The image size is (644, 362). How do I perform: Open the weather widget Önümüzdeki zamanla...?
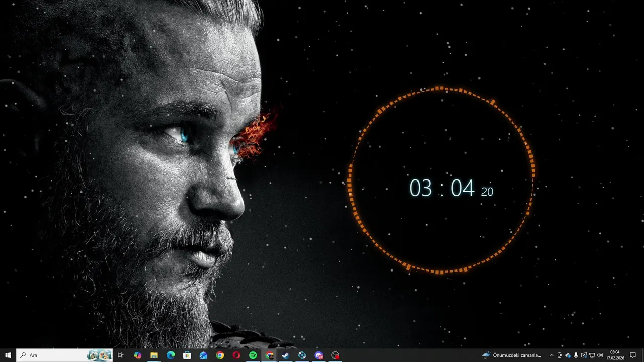[x=512, y=355]
